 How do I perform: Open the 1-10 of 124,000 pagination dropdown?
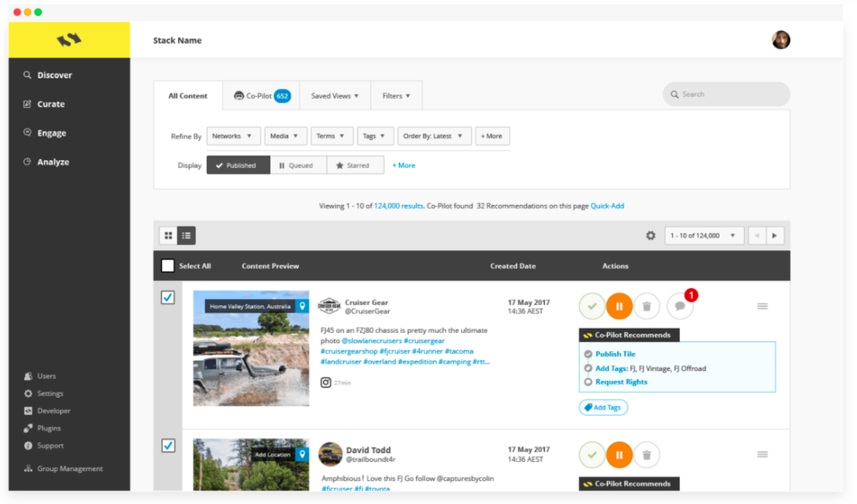pyautogui.click(x=704, y=235)
